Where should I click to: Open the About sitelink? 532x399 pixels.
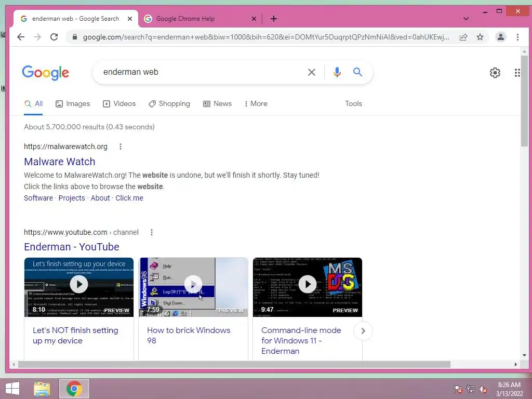pyautogui.click(x=100, y=198)
